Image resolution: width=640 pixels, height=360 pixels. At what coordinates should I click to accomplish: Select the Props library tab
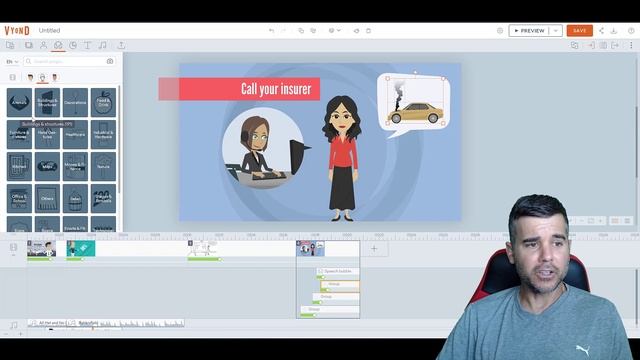pos(58,45)
